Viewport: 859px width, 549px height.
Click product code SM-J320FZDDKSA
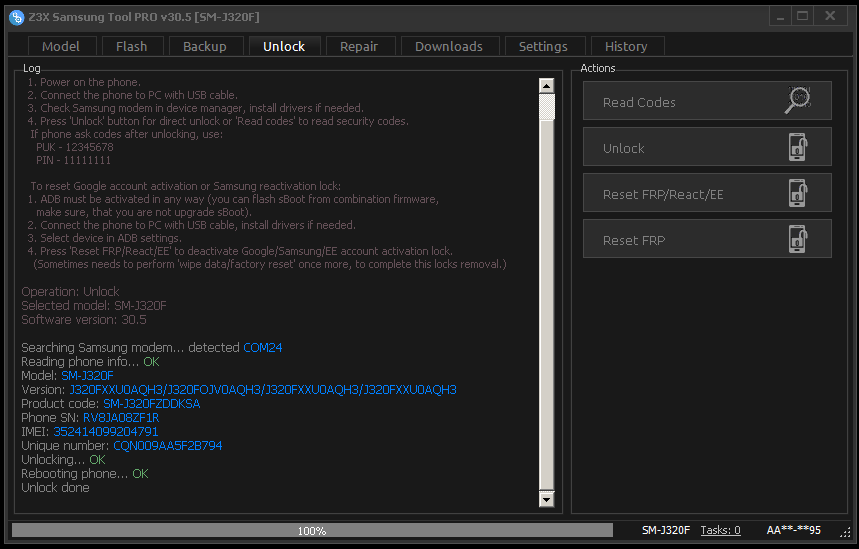pos(152,404)
